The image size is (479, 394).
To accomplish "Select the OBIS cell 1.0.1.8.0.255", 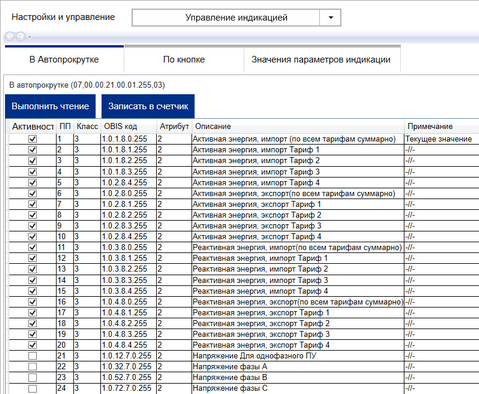I will pyautogui.click(x=128, y=139).
